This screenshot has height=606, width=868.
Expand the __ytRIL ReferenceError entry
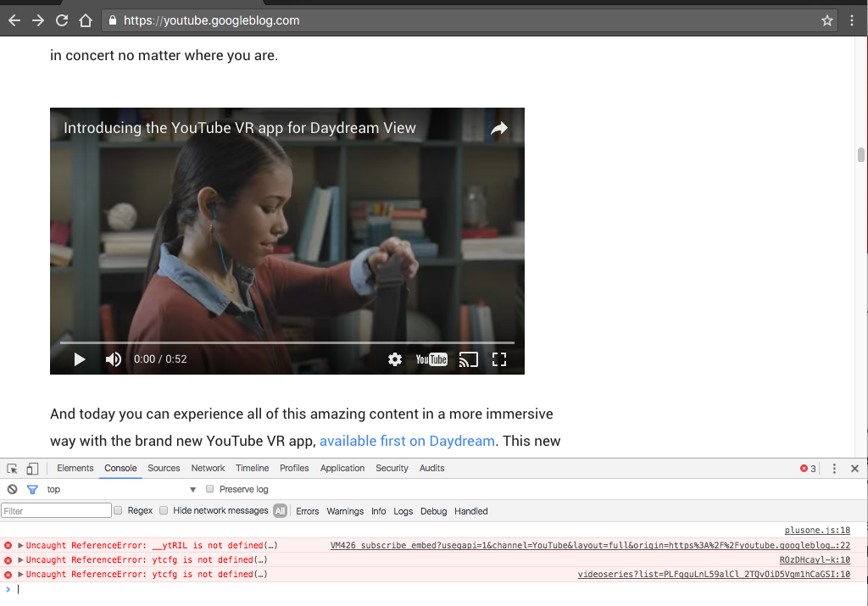click(x=20, y=546)
